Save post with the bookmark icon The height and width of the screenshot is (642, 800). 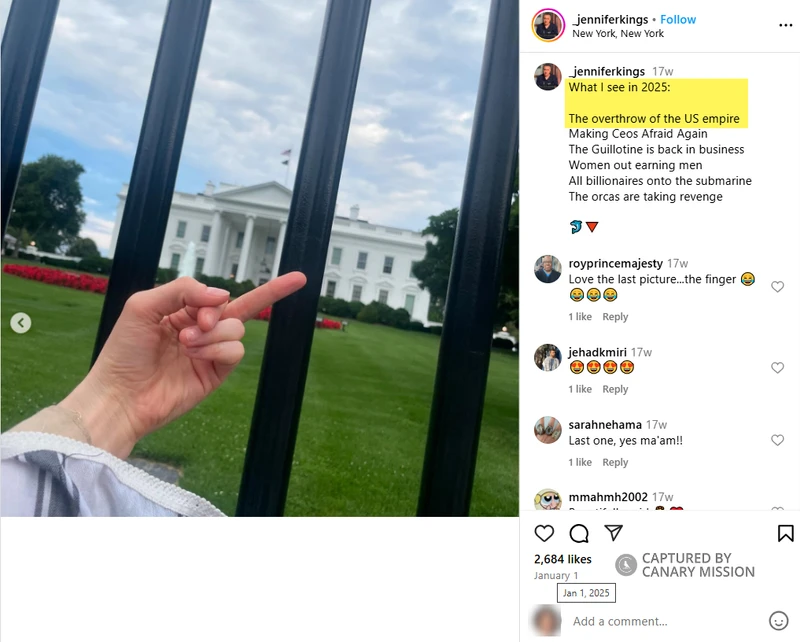[786, 533]
